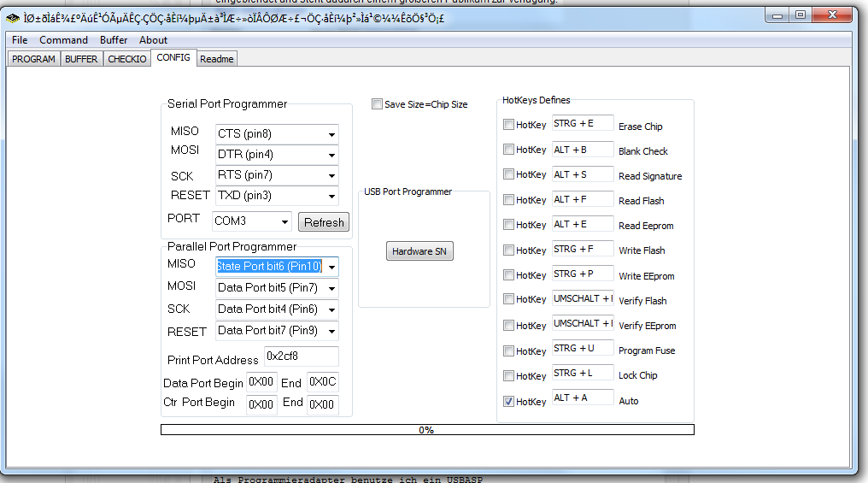This screenshot has height=483, width=868.
Task: Click the Verify EEprom hotkey field
Action: tap(583, 323)
